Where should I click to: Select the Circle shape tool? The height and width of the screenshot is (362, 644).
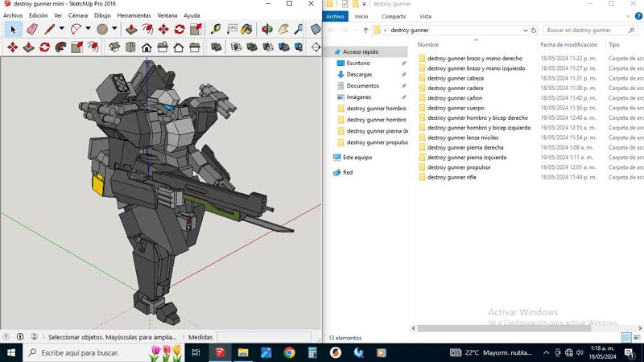[102, 30]
